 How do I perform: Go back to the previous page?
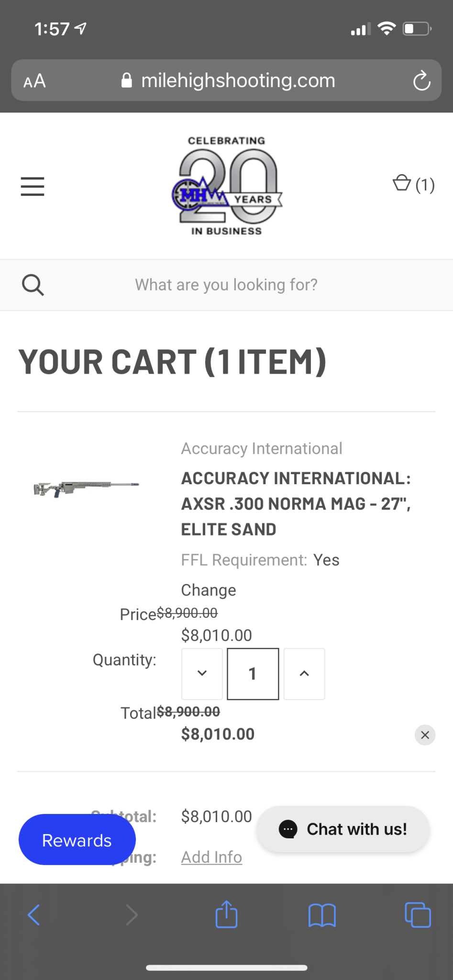click(x=33, y=915)
